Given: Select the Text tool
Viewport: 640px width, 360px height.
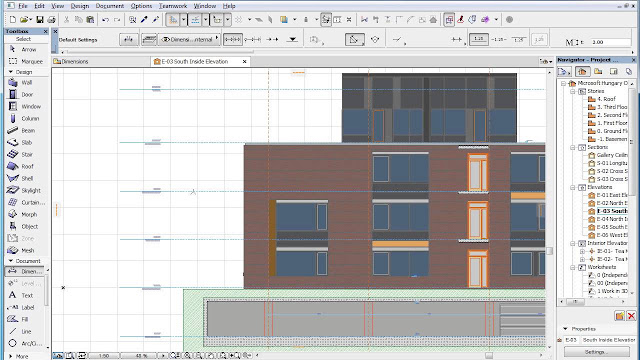Looking at the screenshot, I should point(27,295).
